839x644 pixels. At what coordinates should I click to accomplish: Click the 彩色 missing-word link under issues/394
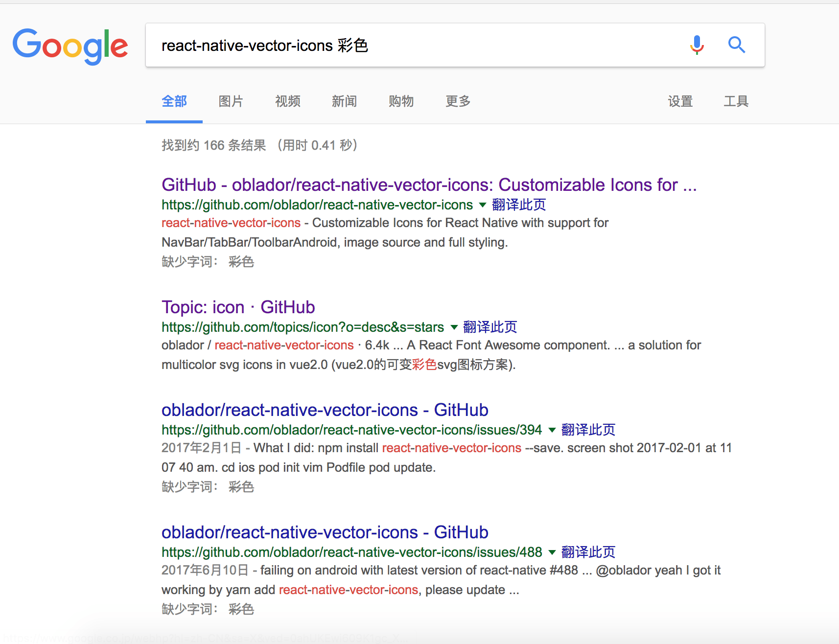point(241,487)
